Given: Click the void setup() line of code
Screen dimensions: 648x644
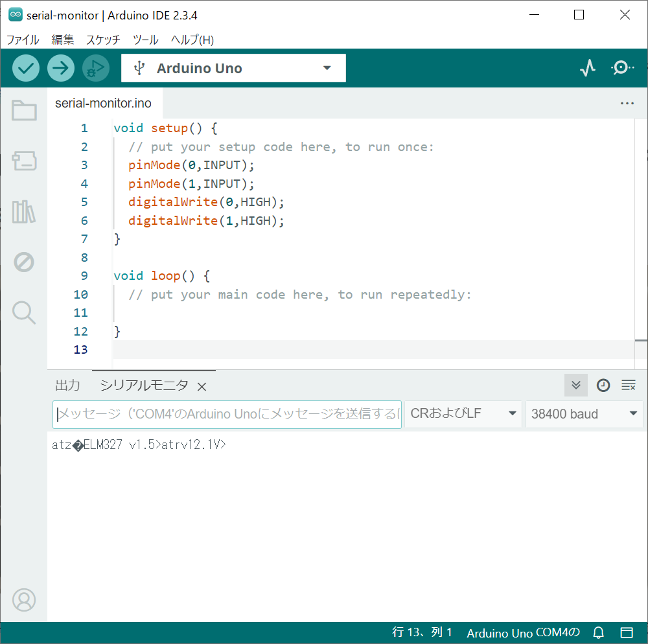Looking at the screenshot, I should 165,128.
